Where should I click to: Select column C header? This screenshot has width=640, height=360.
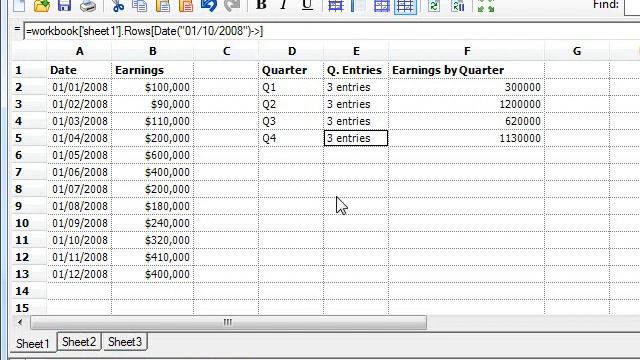227,51
